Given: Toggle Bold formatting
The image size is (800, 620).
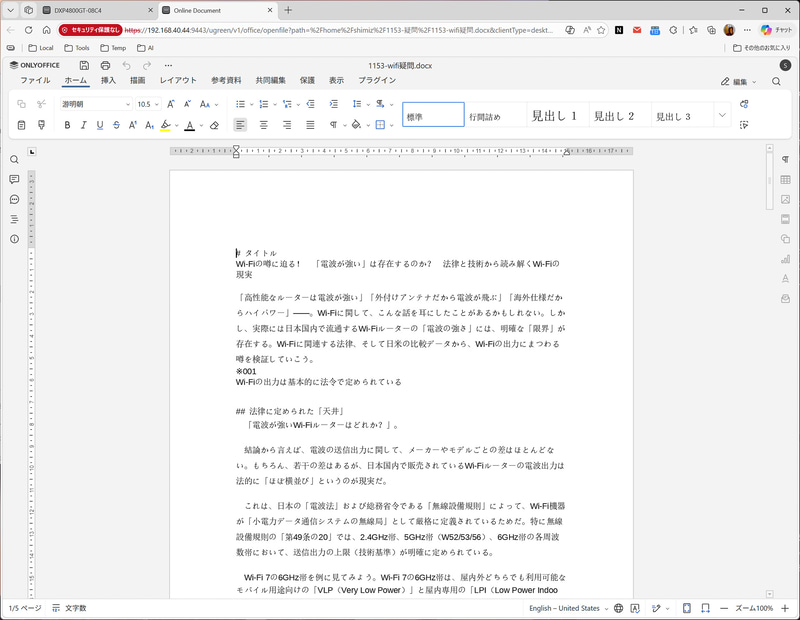Looking at the screenshot, I should click(x=67, y=125).
